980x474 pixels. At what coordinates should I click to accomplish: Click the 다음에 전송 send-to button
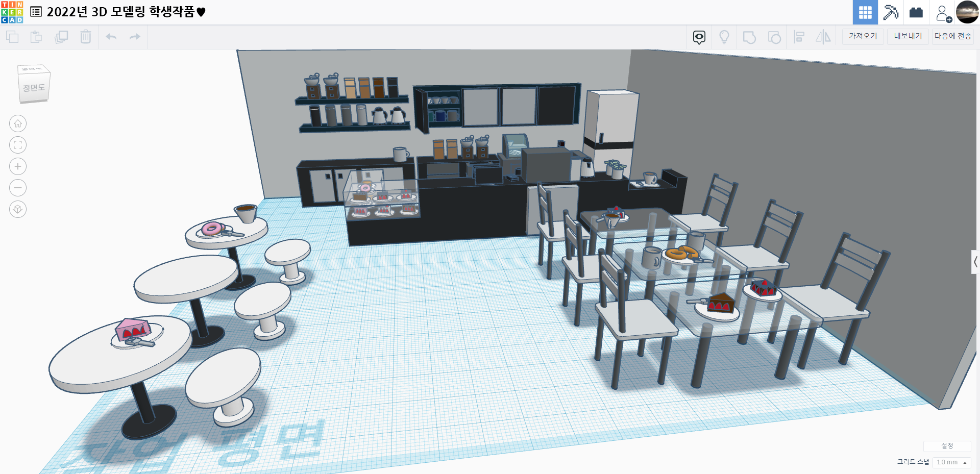click(953, 36)
